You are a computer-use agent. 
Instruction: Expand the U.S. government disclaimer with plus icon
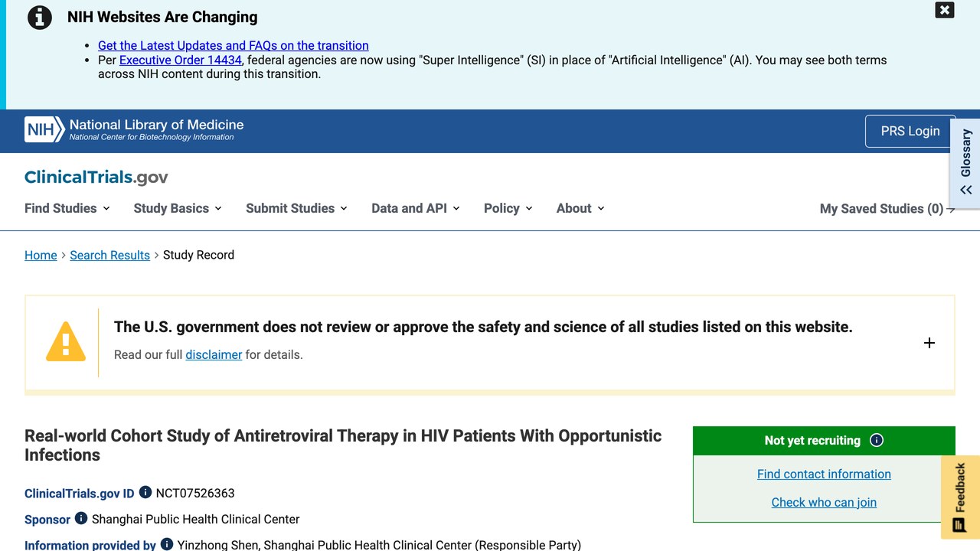point(929,343)
